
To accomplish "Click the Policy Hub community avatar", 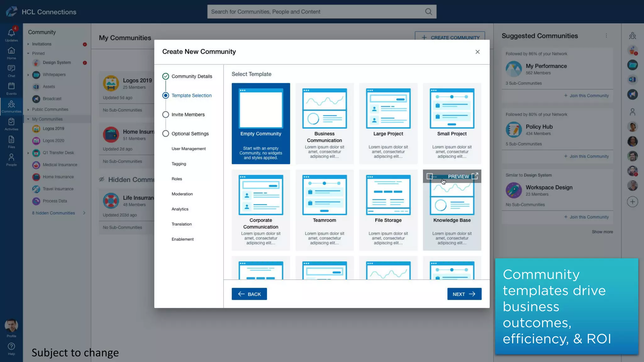I will [x=514, y=129].
